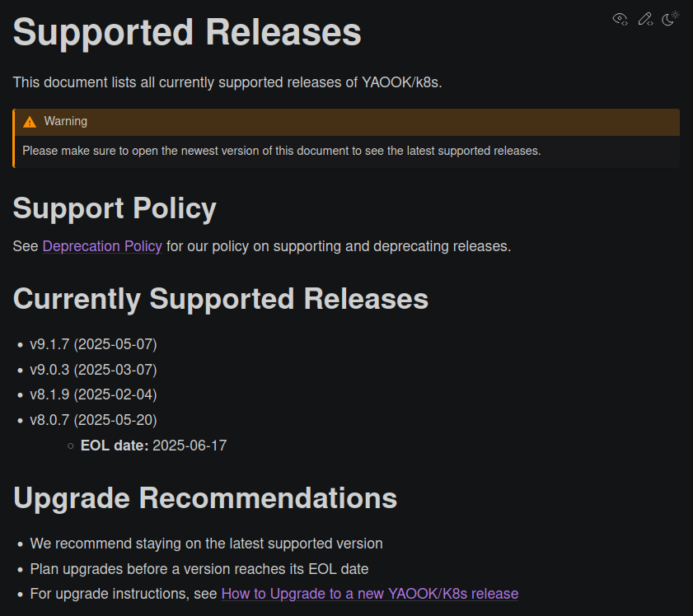Image resolution: width=693 pixels, height=616 pixels.
Task: Click the Support Policy heading
Action: (x=115, y=208)
